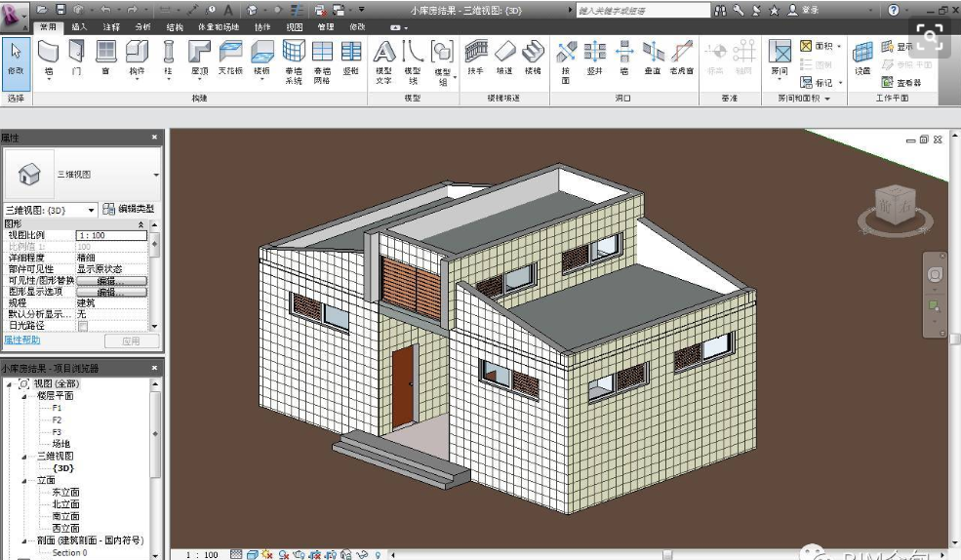This screenshot has width=961, height=560.
Task: Open the 管理 ribbon tab
Action: pos(326,27)
